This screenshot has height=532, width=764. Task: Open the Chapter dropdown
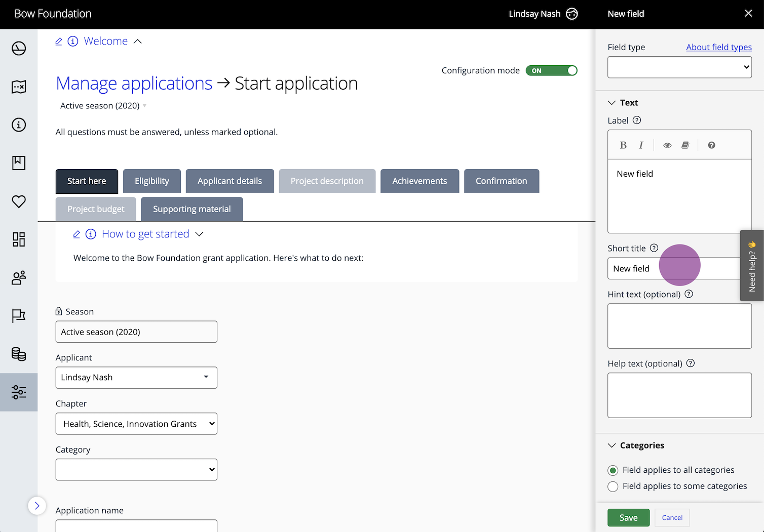(136, 424)
